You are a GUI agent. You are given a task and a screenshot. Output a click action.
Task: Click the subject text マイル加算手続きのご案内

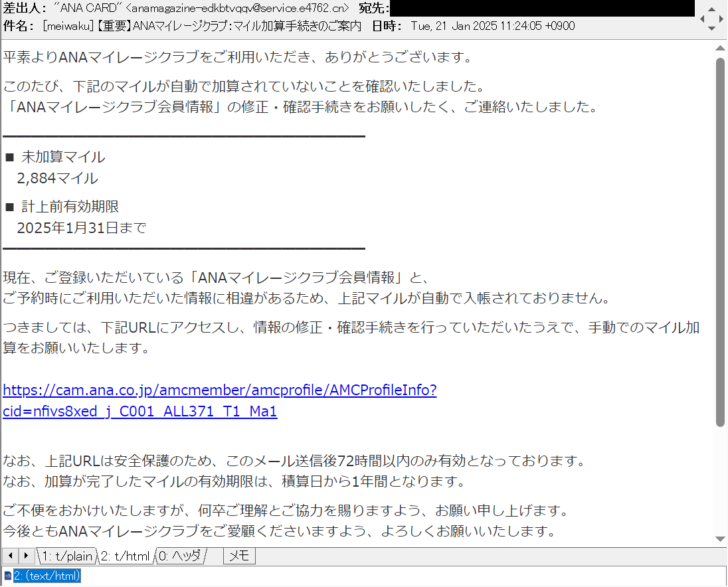point(297,26)
